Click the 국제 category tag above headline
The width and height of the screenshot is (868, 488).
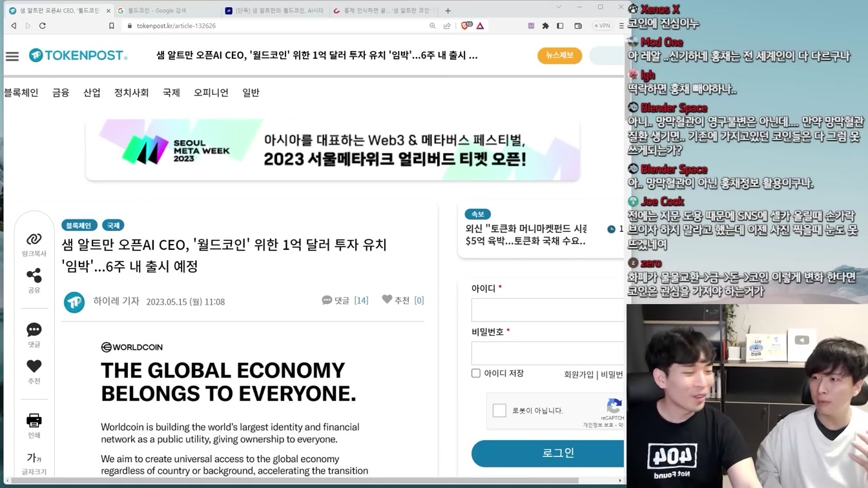pyautogui.click(x=113, y=225)
